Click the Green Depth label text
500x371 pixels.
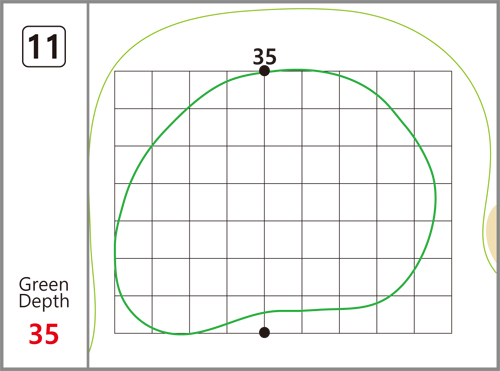(x=44, y=293)
